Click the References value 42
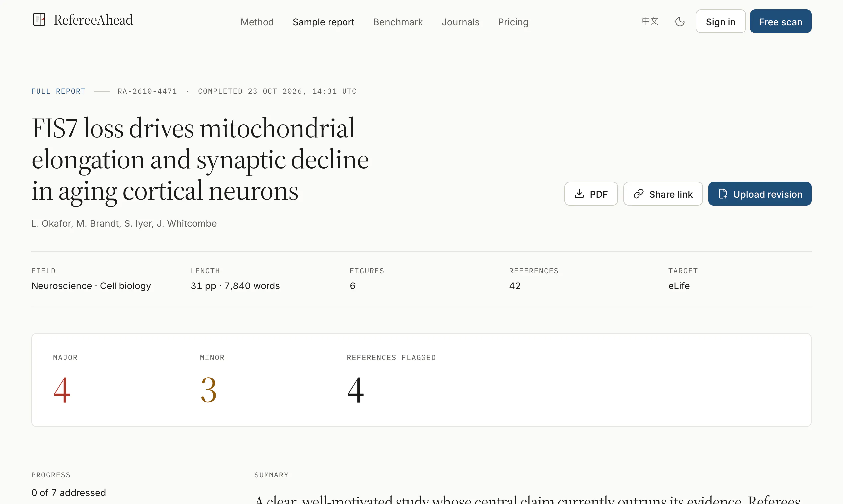This screenshot has height=504, width=843. 515,286
